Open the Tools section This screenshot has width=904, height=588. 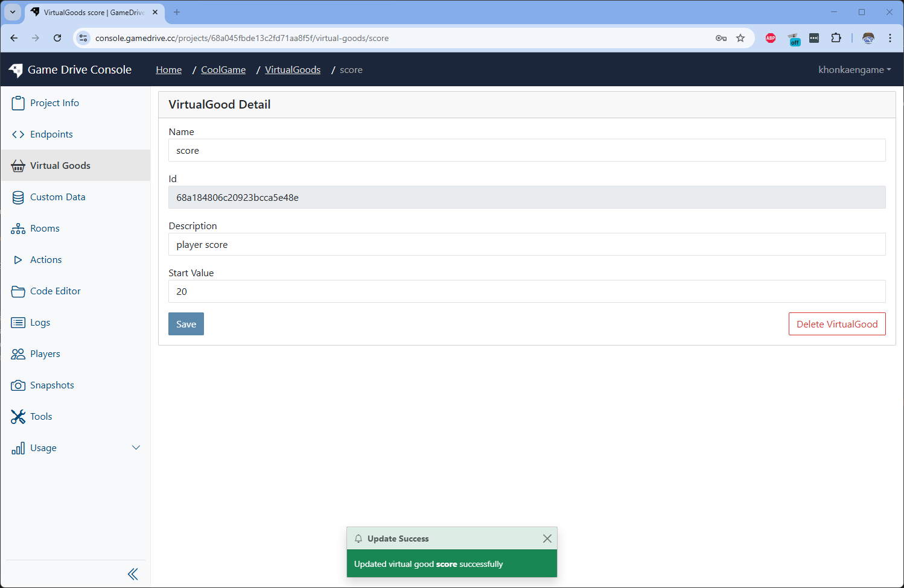coord(40,416)
